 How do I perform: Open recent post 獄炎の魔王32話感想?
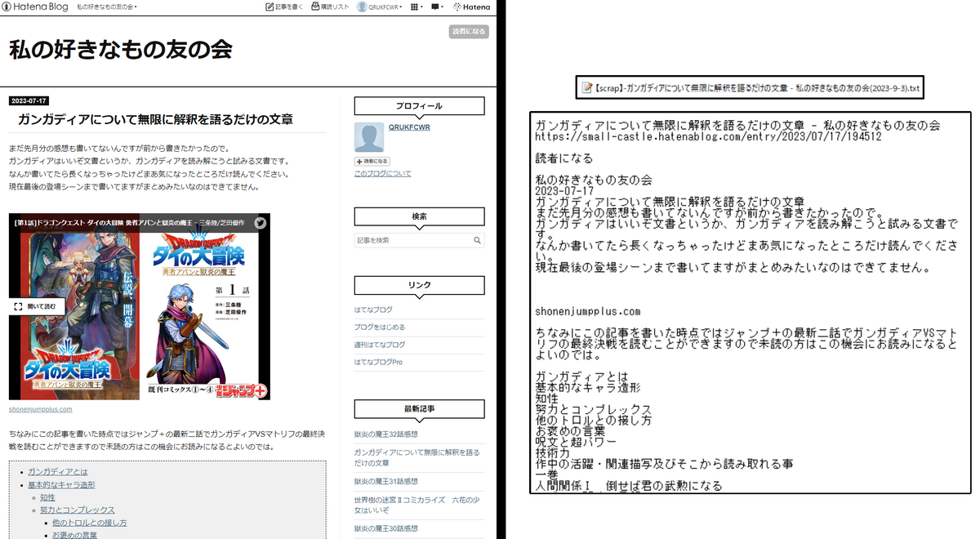[385, 434]
